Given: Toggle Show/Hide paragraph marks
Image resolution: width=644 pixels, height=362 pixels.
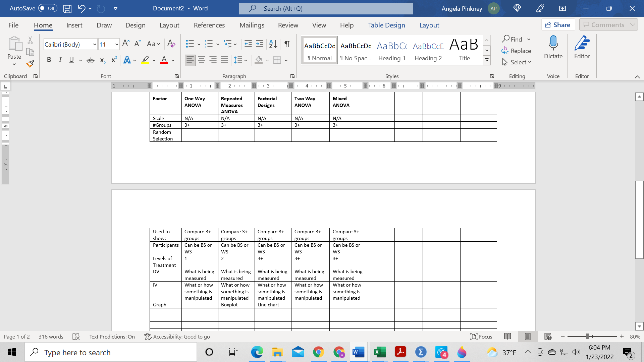Looking at the screenshot, I should (x=287, y=44).
